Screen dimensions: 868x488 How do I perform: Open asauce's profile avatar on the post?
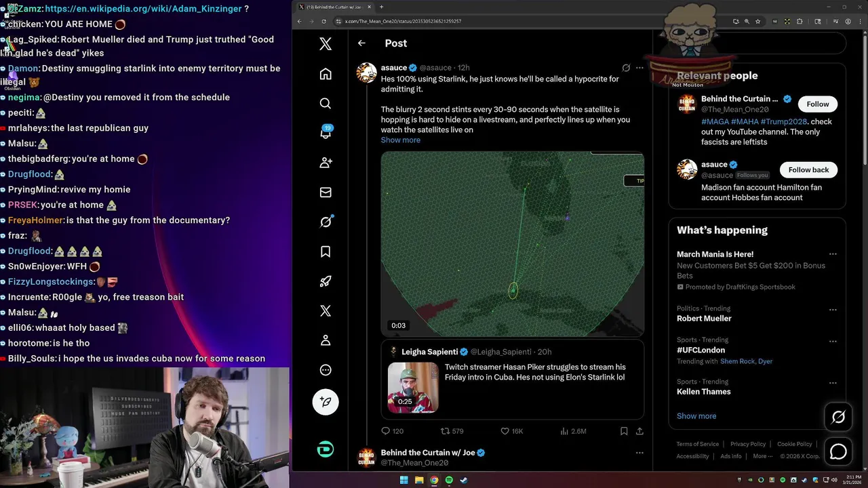click(x=367, y=73)
